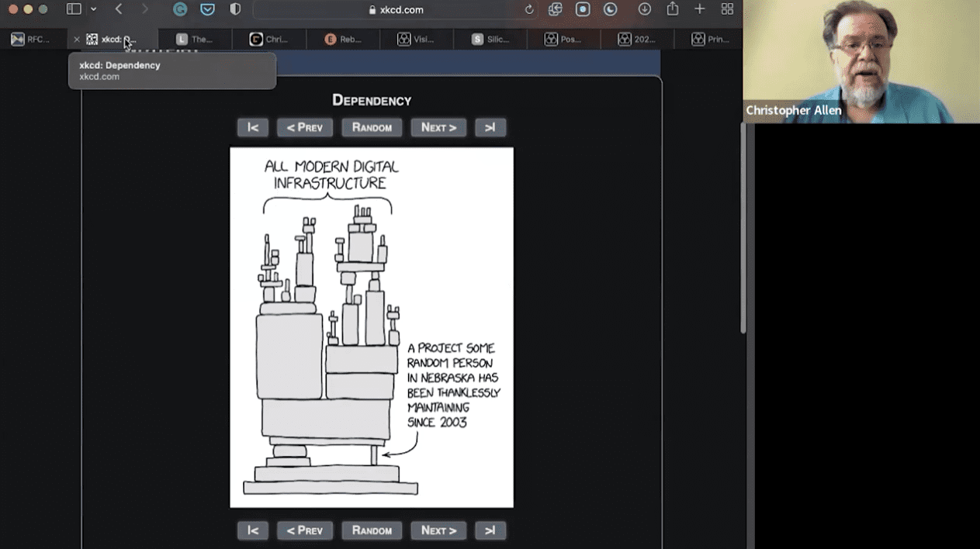Open a new tab with plus icon
The height and width of the screenshot is (549, 980).
click(x=699, y=9)
